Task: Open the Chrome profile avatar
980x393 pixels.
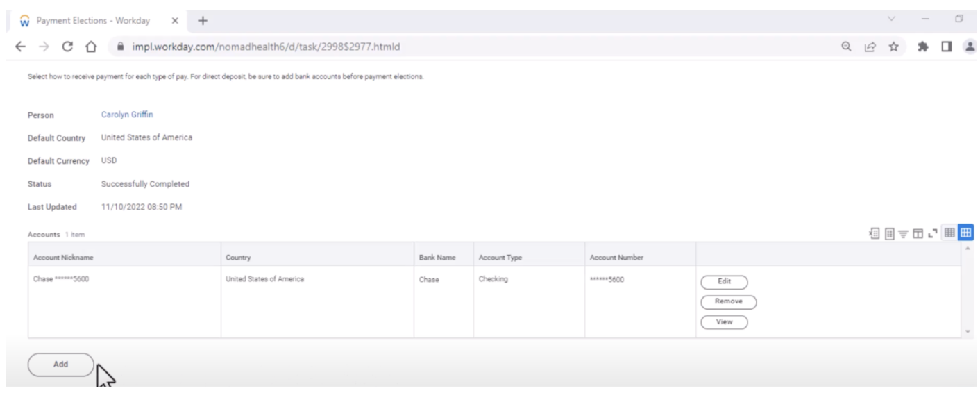Action: 971,48
